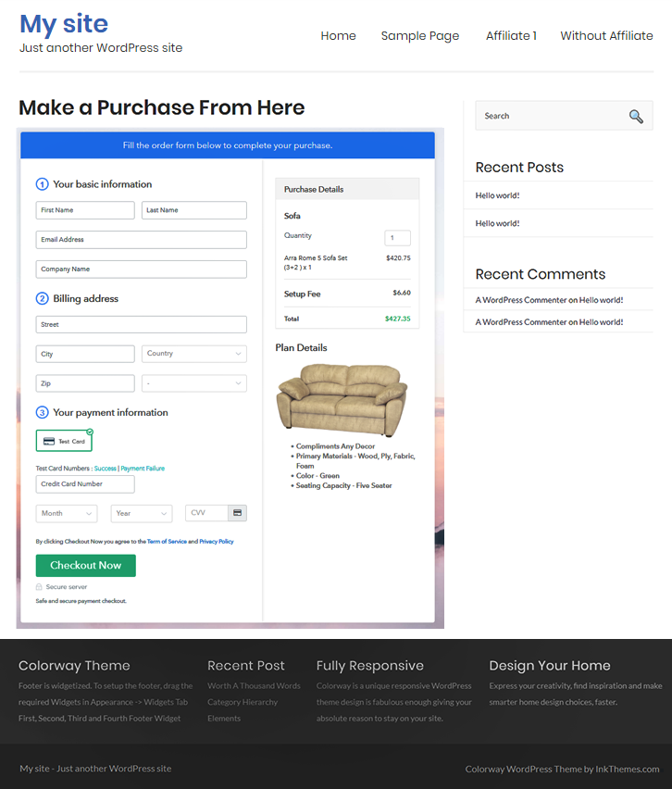The image size is (672, 789).
Task: Click the step 3 payment information icon
Action: [42, 413]
